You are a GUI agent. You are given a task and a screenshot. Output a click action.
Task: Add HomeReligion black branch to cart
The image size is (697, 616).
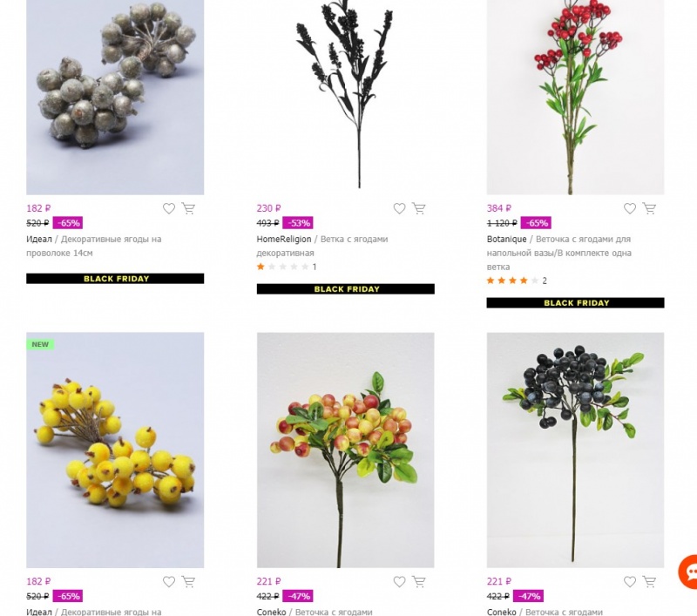coord(419,208)
